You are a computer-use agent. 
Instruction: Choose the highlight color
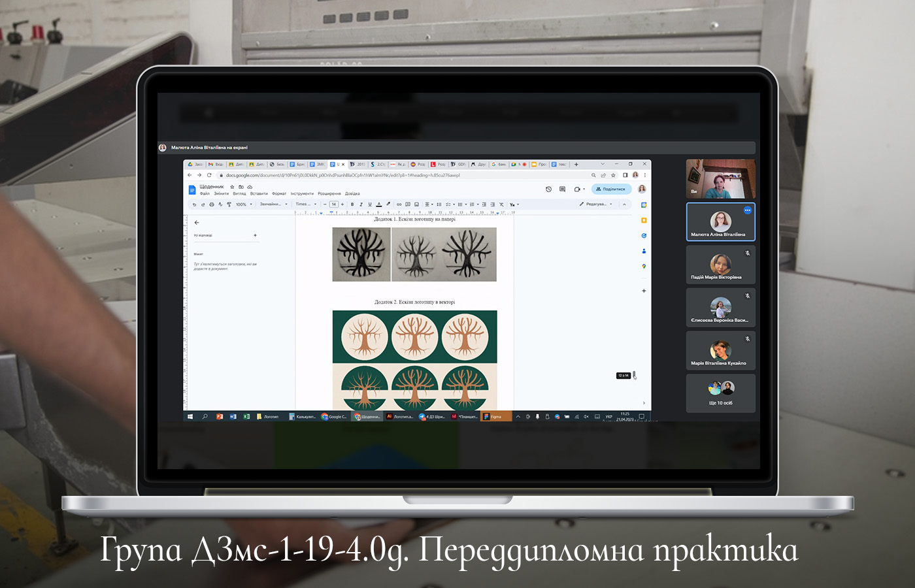[x=388, y=204]
